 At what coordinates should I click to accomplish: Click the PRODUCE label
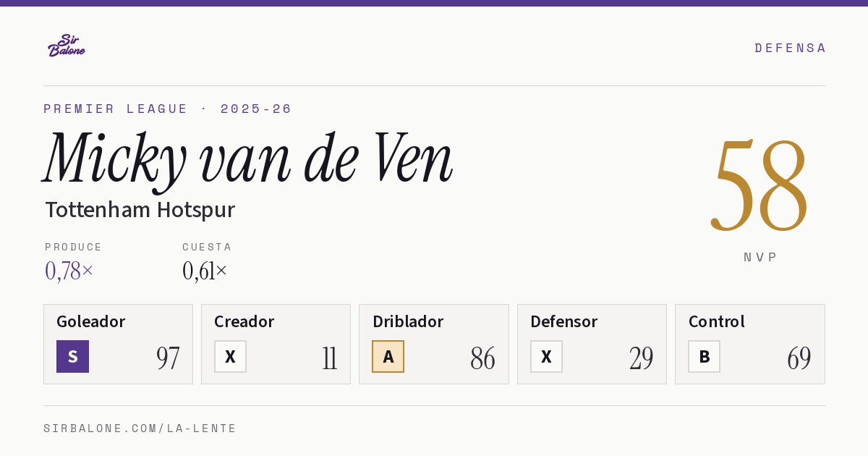click(x=74, y=247)
